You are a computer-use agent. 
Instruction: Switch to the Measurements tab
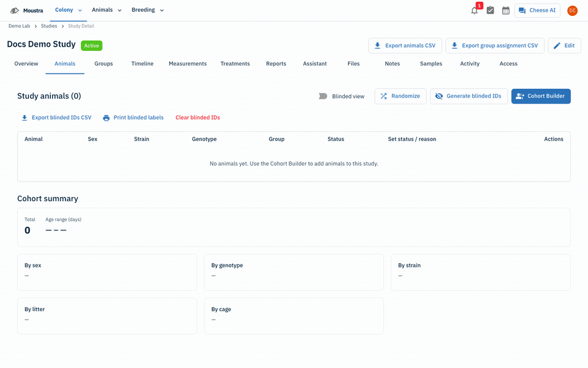click(187, 64)
